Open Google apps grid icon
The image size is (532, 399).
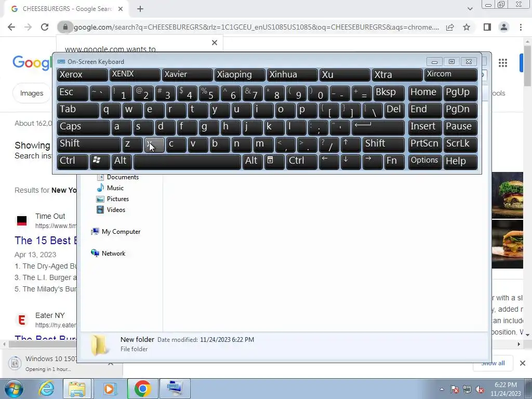click(503, 63)
